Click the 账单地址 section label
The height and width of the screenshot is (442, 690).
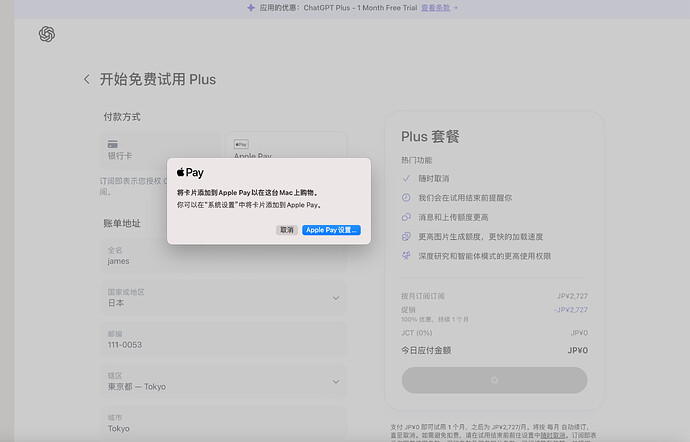122,223
